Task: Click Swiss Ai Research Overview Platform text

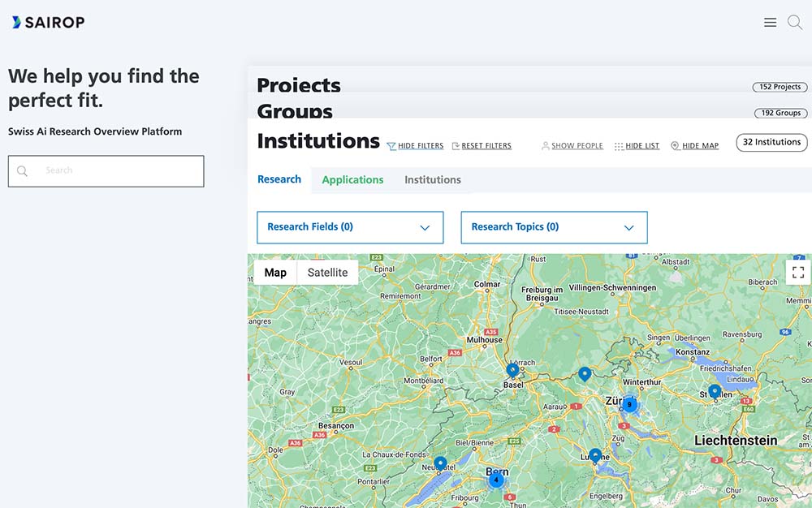Action: tap(95, 131)
